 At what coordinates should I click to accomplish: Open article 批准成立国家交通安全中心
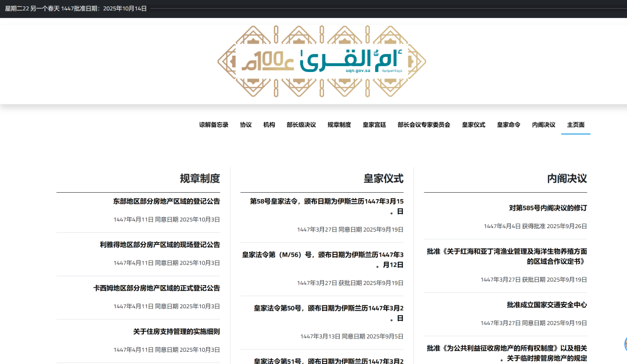(x=547, y=305)
